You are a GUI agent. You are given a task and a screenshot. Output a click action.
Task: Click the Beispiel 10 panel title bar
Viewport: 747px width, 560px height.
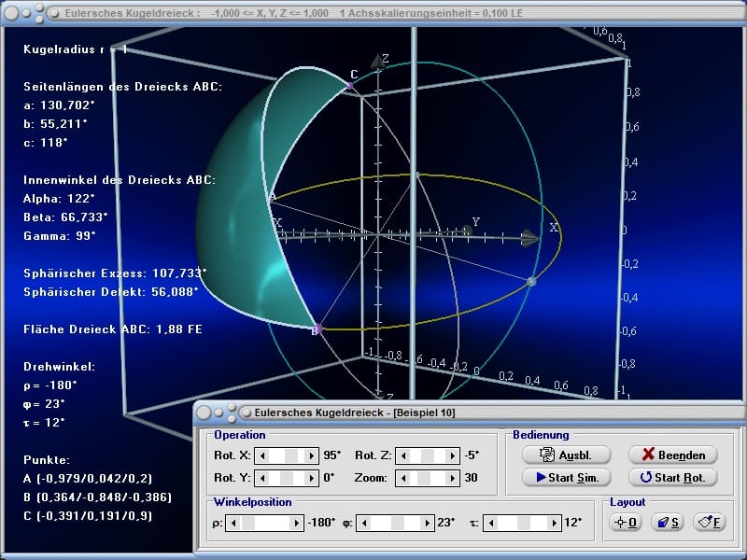[470, 413]
